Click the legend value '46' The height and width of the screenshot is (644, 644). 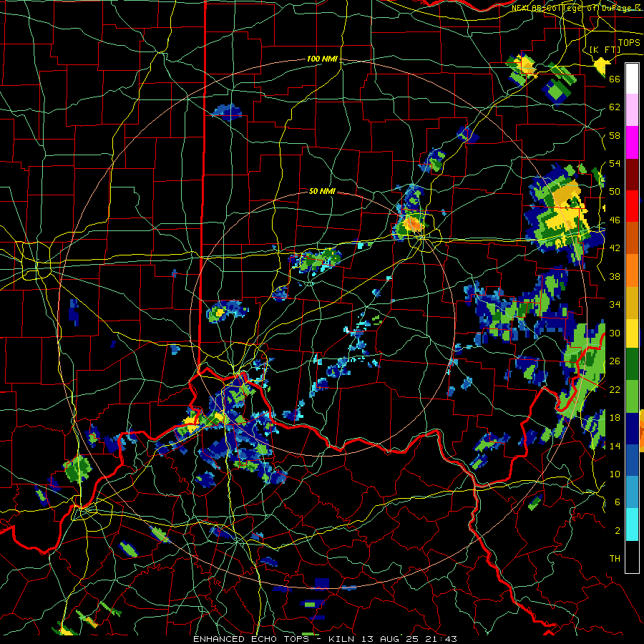[615, 220]
